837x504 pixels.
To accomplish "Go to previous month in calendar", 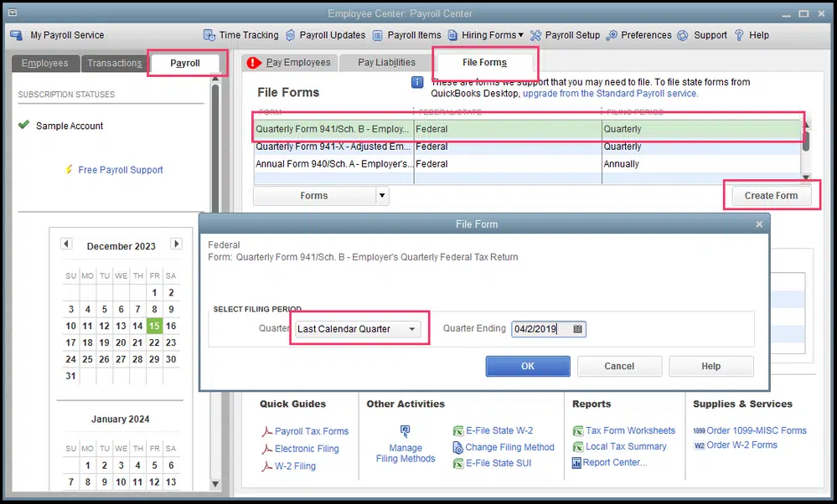I will [x=66, y=244].
